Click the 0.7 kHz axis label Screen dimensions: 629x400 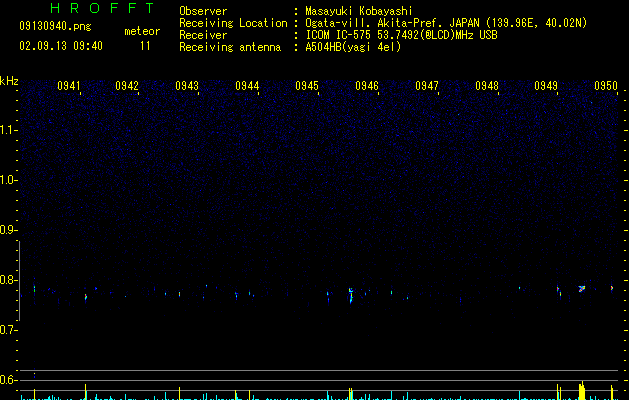(8, 330)
